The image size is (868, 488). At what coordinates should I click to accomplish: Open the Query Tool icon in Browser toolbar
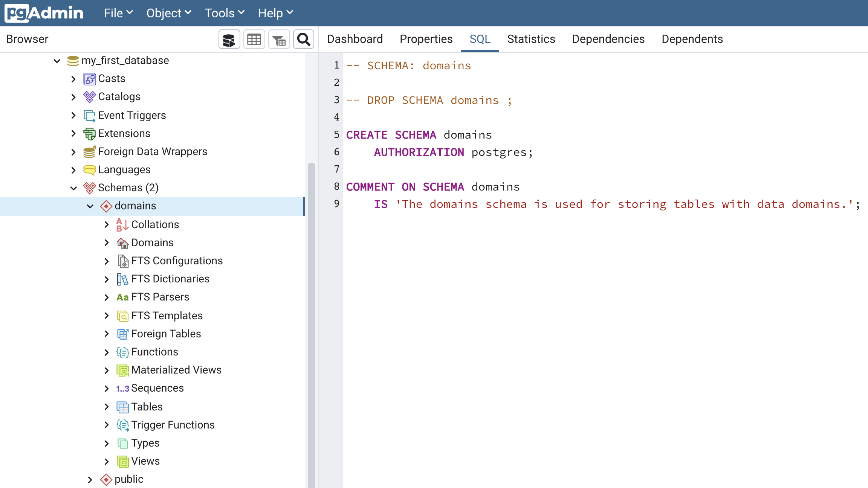tap(229, 40)
